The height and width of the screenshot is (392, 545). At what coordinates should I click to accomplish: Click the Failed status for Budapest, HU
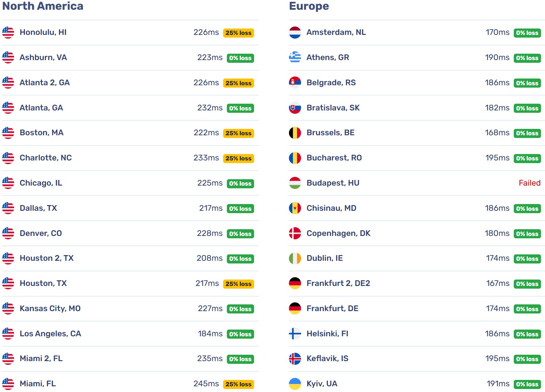(x=530, y=183)
